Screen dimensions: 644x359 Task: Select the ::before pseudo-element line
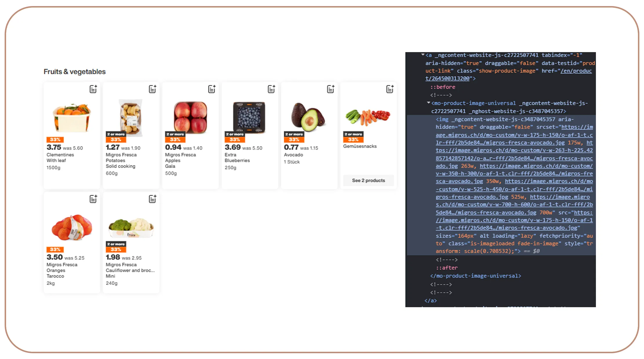coord(442,87)
